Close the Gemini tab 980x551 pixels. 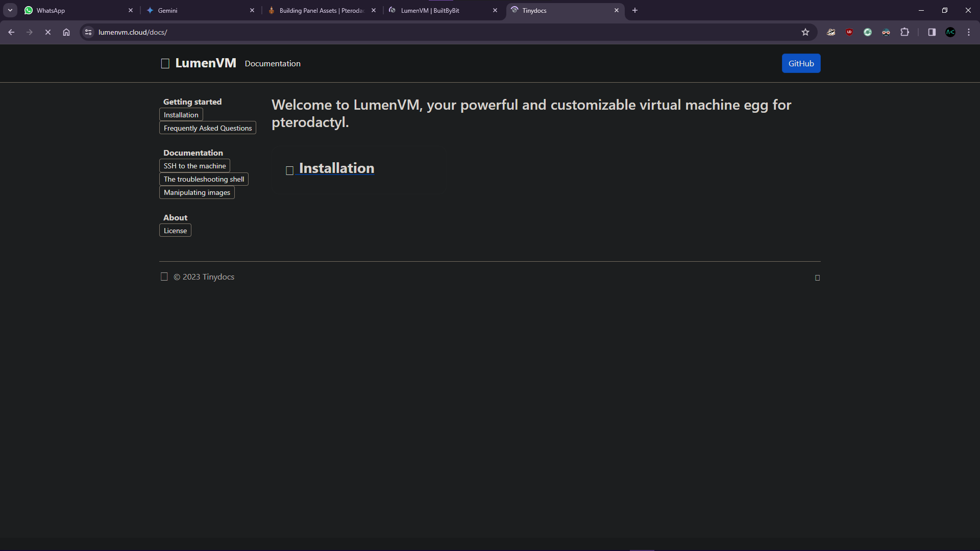[252, 10]
